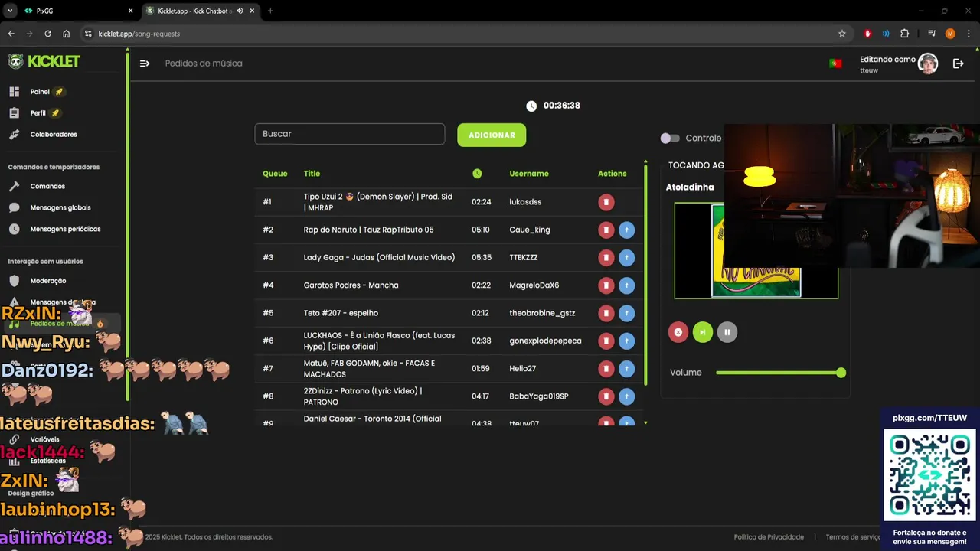The height and width of the screenshot is (551, 980).
Task: Delete Teto #207 - espelho request
Action: click(606, 313)
